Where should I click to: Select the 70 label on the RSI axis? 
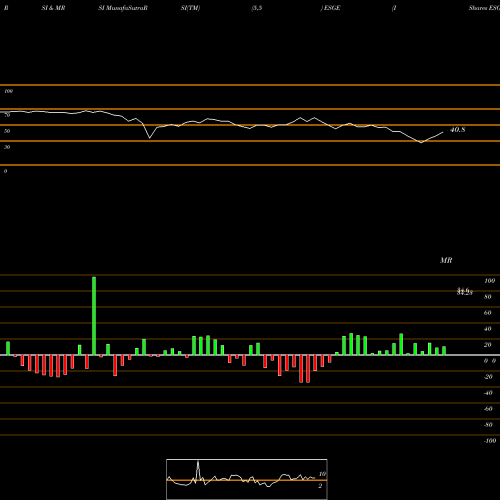(7, 115)
